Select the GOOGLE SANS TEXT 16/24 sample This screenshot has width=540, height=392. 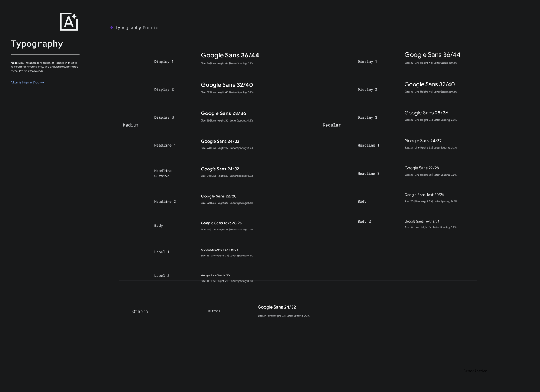click(x=220, y=250)
